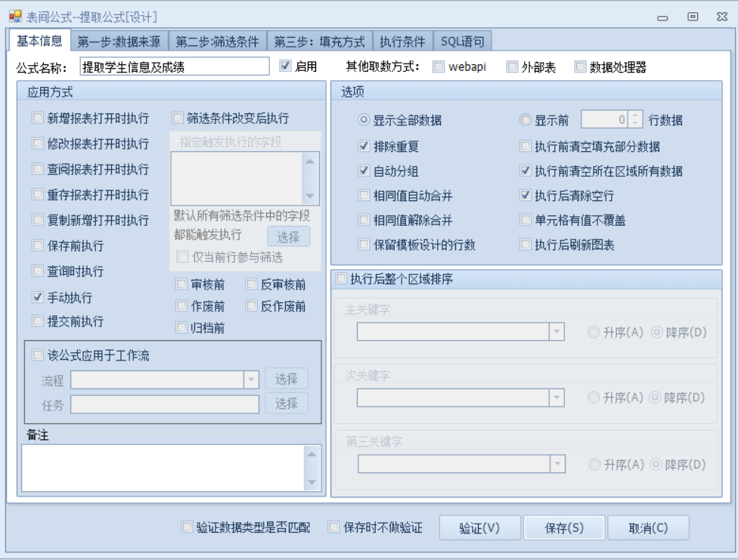Click the row count spinner up arrow

click(636, 116)
